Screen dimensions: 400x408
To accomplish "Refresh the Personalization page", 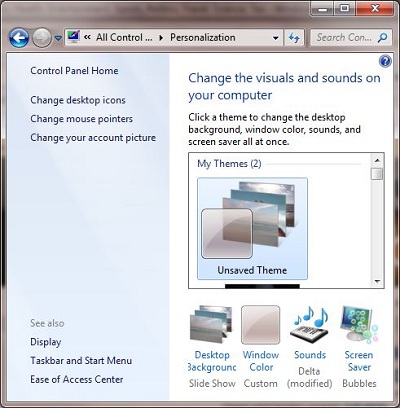I will coord(294,38).
